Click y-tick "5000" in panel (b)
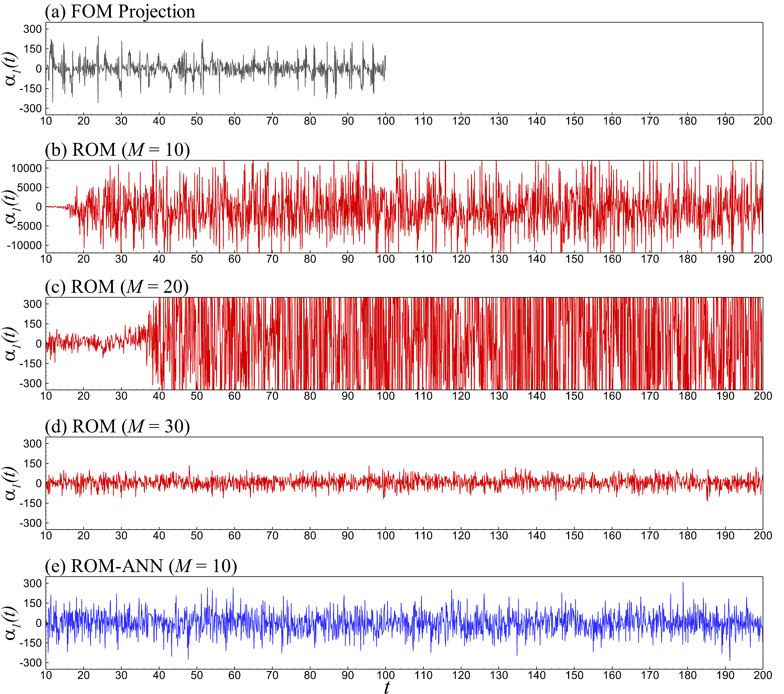Screen dimensions: 784x694 29,187
